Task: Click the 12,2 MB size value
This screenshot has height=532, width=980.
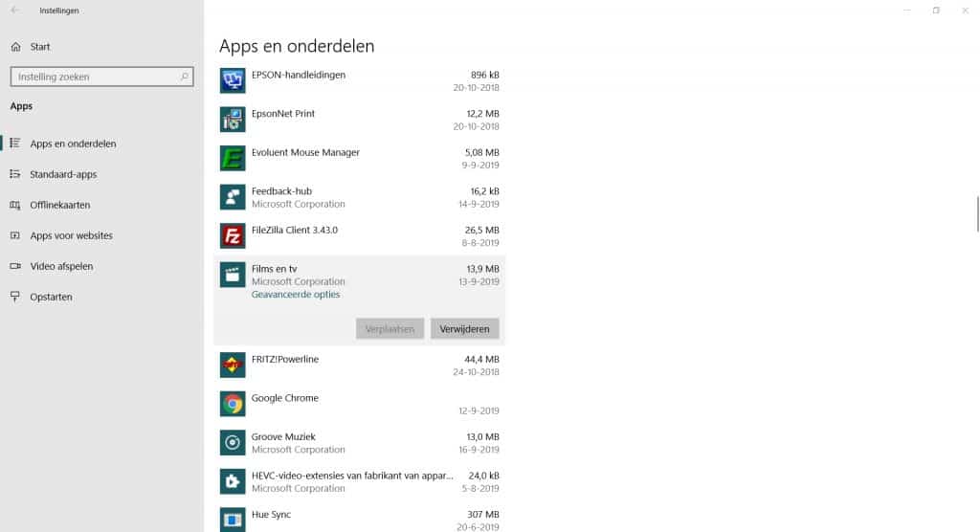Action: click(x=482, y=113)
